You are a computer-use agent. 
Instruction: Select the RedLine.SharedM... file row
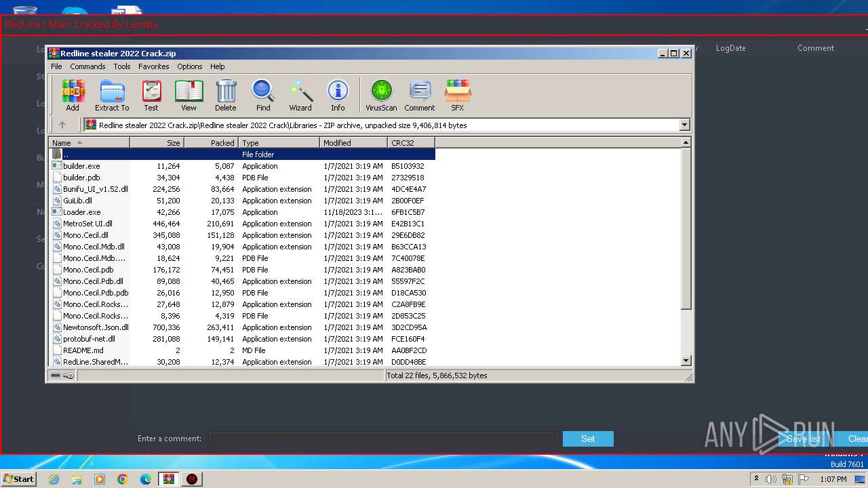coord(242,362)
